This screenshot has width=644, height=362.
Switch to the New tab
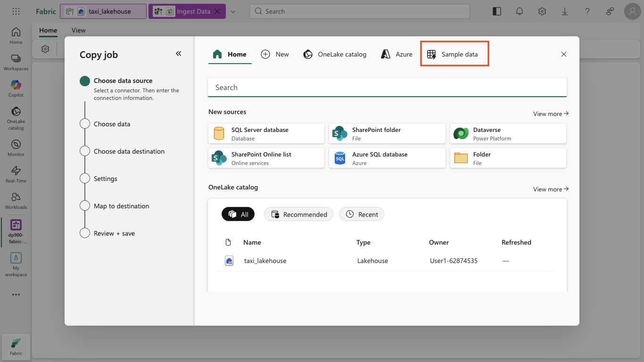point(275,54)
